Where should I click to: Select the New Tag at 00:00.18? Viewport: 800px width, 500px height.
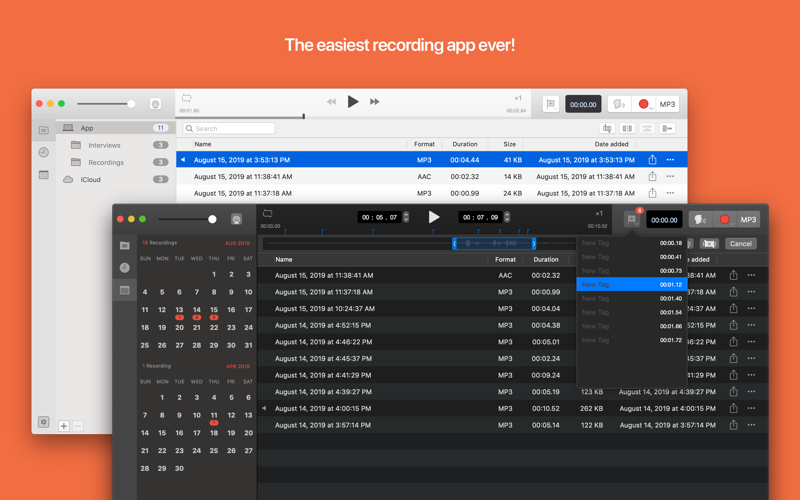[x=632, y=243]
